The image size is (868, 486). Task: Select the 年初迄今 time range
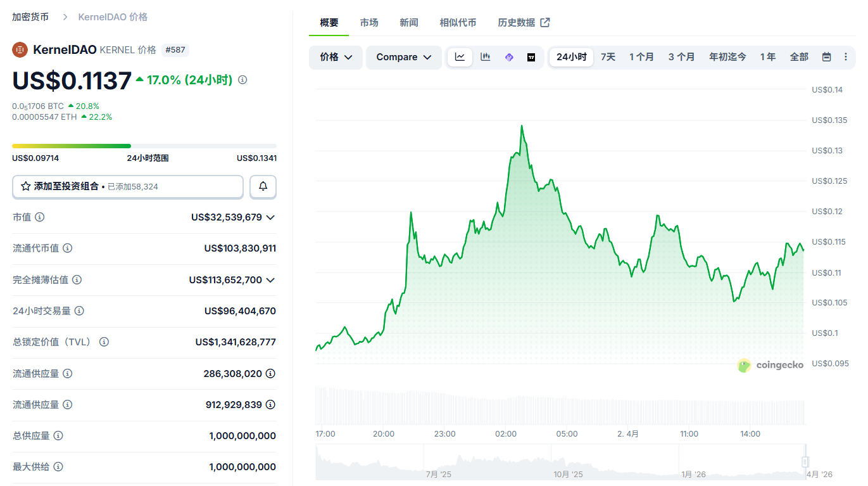[x=727, y=57]
